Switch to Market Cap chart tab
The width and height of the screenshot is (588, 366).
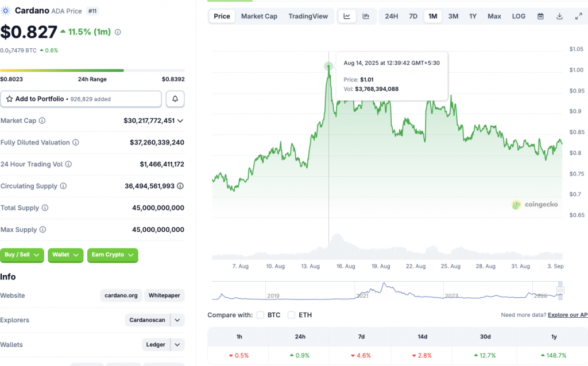click(259, 16)
